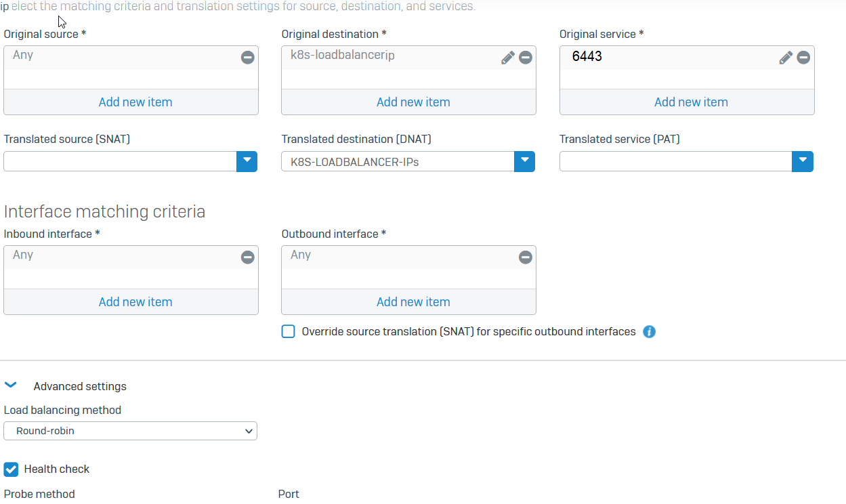Add new item to Original service
Image resolution: width=846 pixels, height=504 pixels.
point(691,102)
